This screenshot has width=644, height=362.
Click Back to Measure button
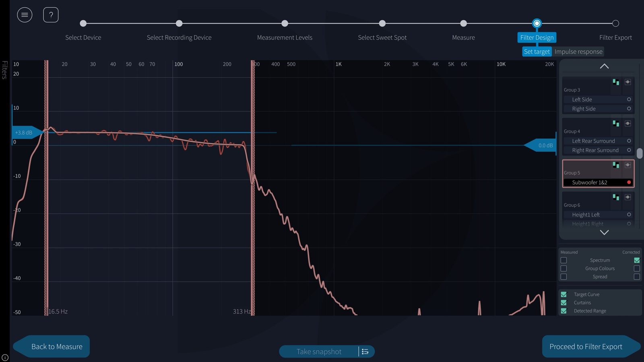click(51, 346)
